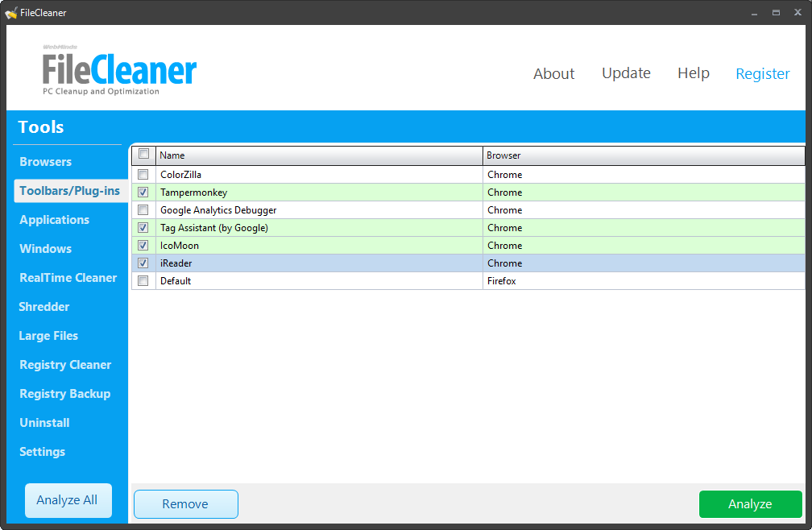Go to the Large Files section

tap(48, 336)
